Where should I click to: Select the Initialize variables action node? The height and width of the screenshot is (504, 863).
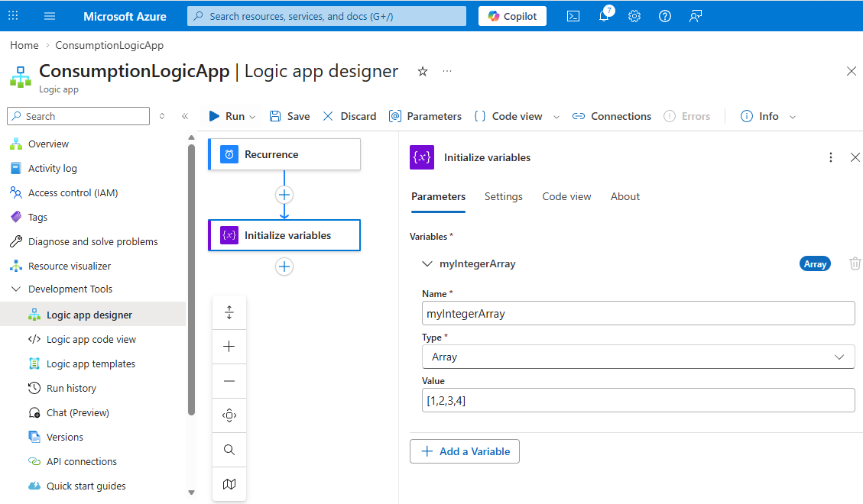(284, 235)
